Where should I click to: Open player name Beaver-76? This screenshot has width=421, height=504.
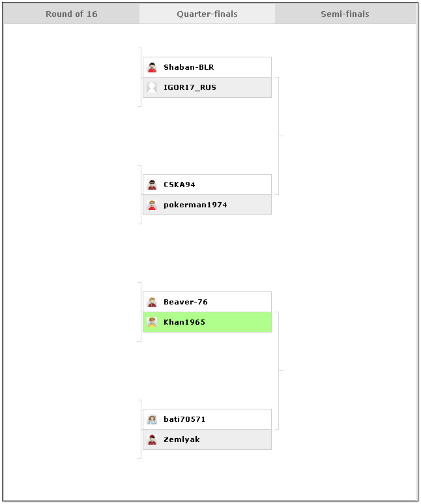(x=186, y=302)
